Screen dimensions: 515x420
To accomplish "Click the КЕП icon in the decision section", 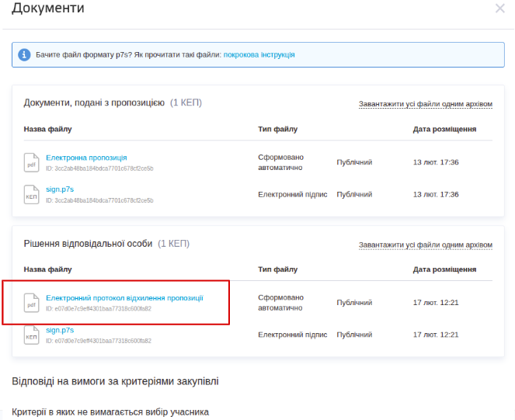I will [x=31, y=335].
